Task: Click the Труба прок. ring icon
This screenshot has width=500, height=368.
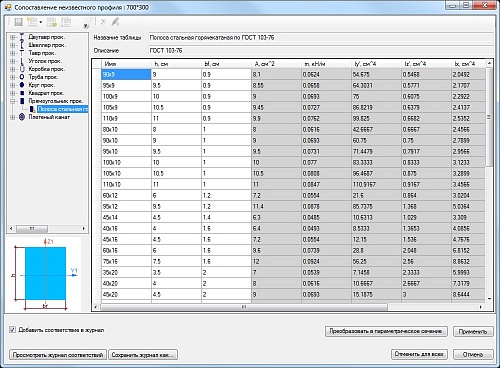Action: click(22, 77)
